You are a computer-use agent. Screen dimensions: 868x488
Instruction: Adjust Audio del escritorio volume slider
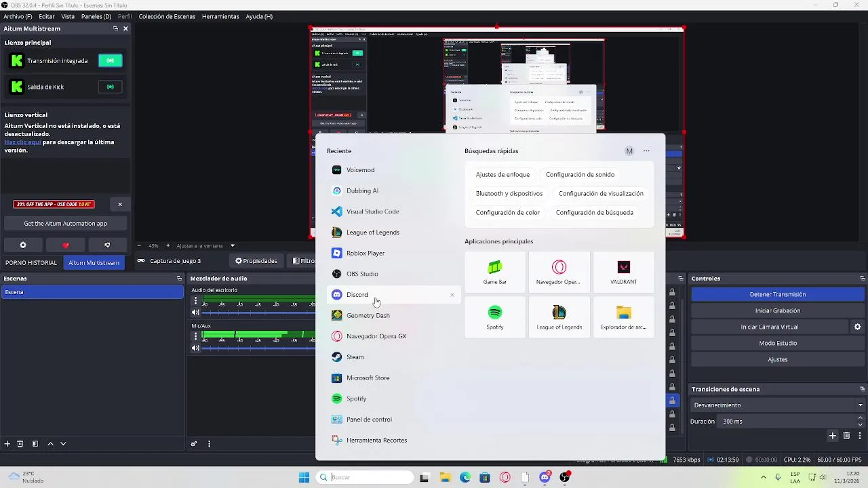pyautogui.click(x=258, y=312)
